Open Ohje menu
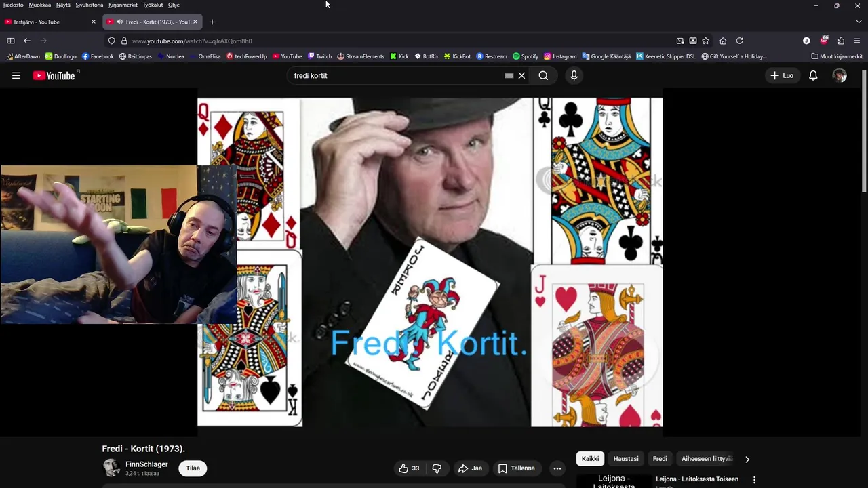868x488 pixels. tap(174, 5)
